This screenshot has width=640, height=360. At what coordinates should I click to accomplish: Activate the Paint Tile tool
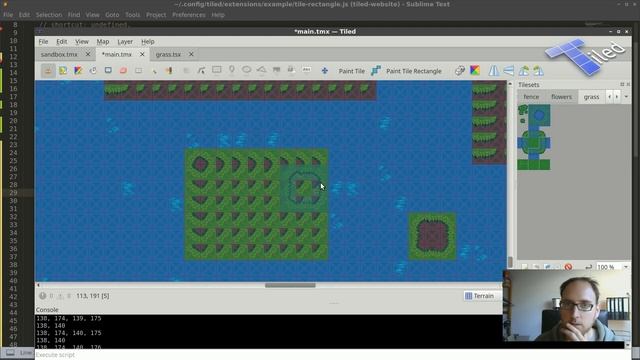[351, 71]
